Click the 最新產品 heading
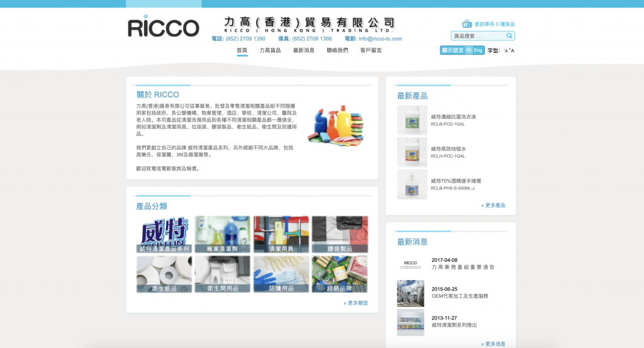644x348 pixels. point(412,96)
